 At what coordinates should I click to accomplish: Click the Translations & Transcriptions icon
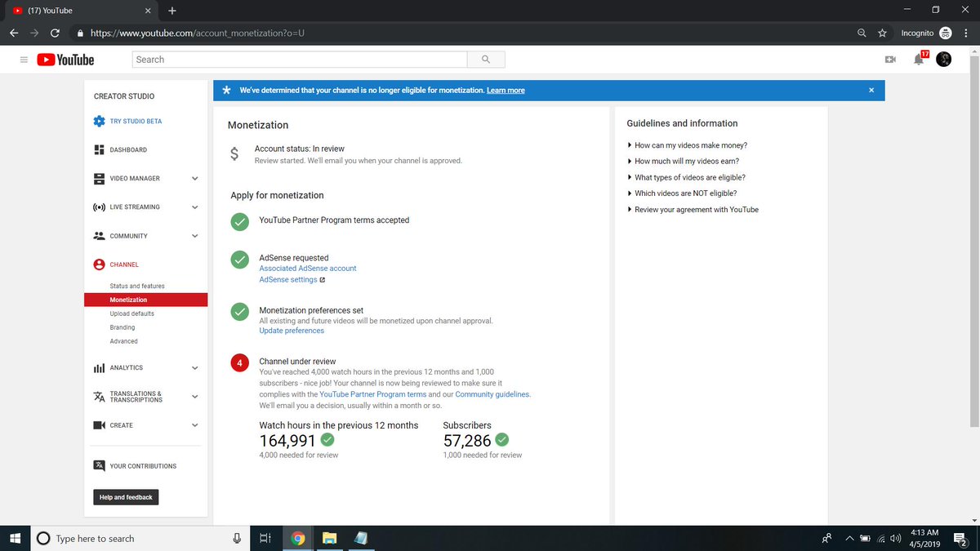tap(99, 397)
